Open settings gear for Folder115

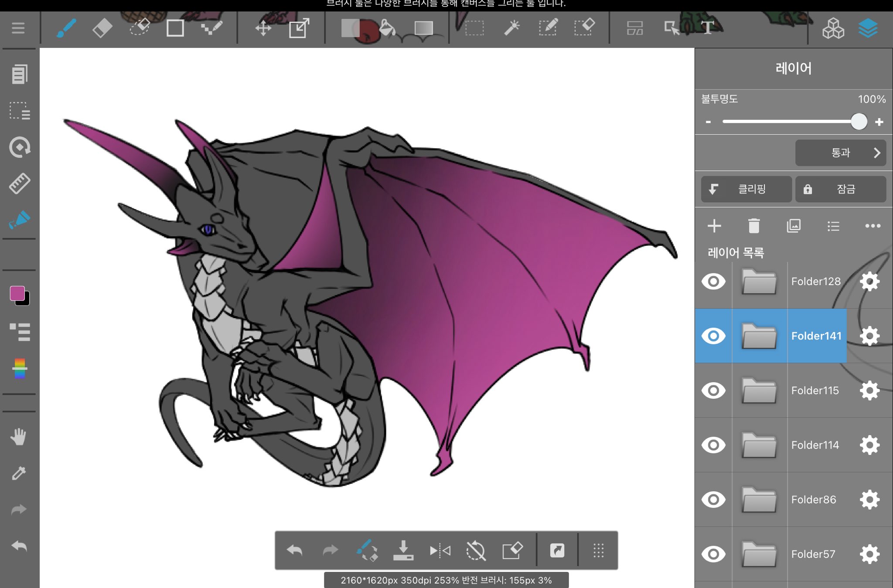[869, 391]
